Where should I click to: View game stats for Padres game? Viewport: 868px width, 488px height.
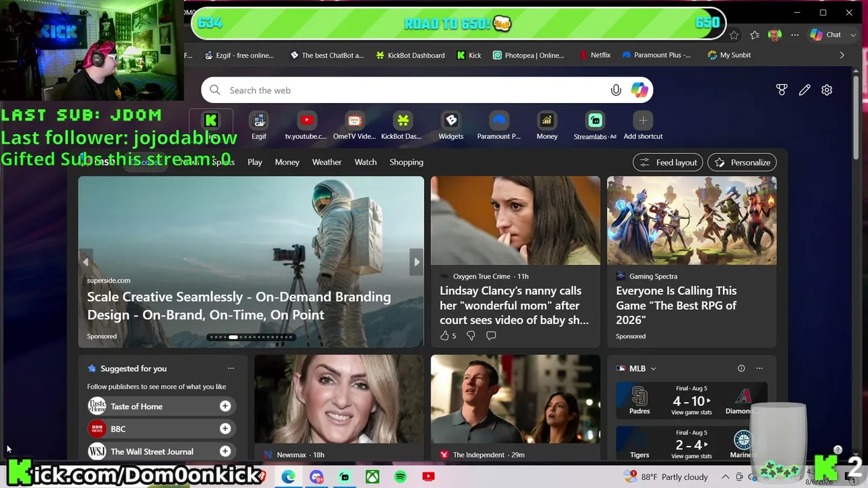(x=692, y=412)
